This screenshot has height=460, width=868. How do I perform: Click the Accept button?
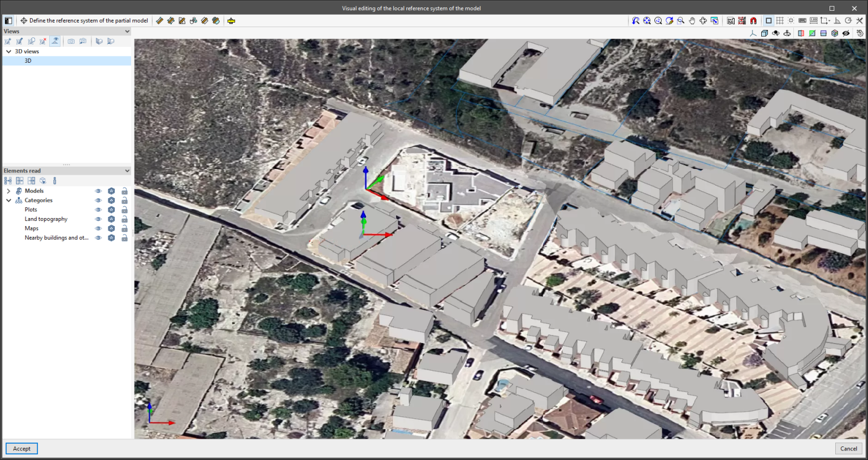pyautogui.click(x=21, y=449)
